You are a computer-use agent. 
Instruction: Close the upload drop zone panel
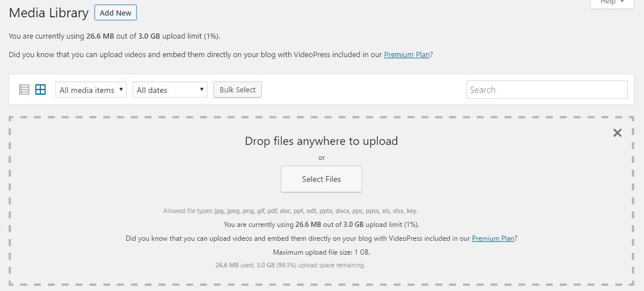(617, 133)
